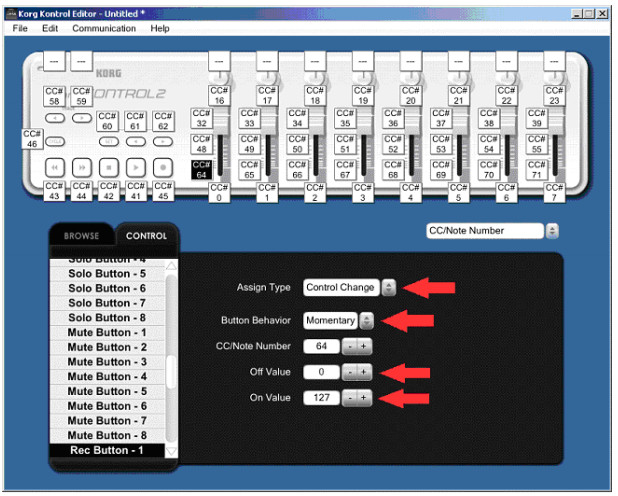Screen dimensions: 618x496
Task: Click the track previous arrow button icon
Action: [x=55, y=117]
